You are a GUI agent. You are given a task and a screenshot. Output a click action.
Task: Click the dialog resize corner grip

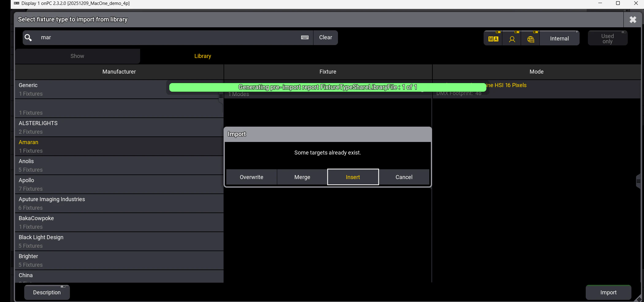point(639,299)
